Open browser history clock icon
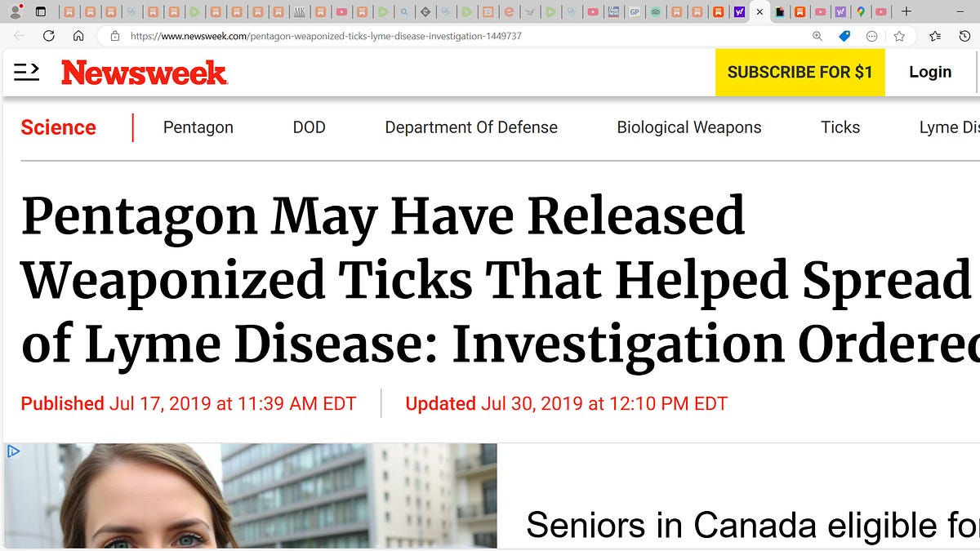Image resolution: width=980 pixels, height=551 pixels. [x=964, y=36]
